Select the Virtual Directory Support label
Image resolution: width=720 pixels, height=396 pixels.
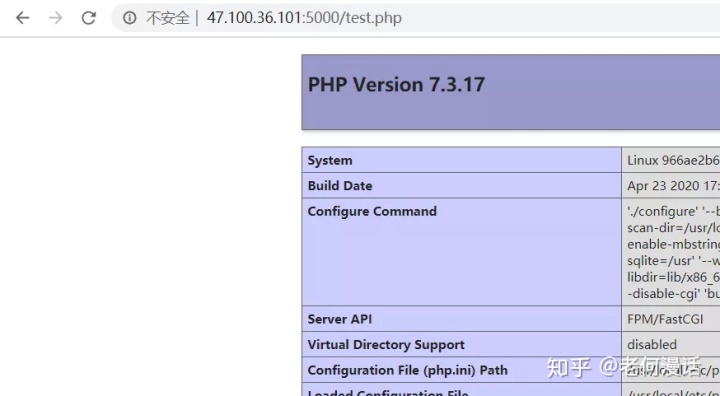tap(386, 345)
